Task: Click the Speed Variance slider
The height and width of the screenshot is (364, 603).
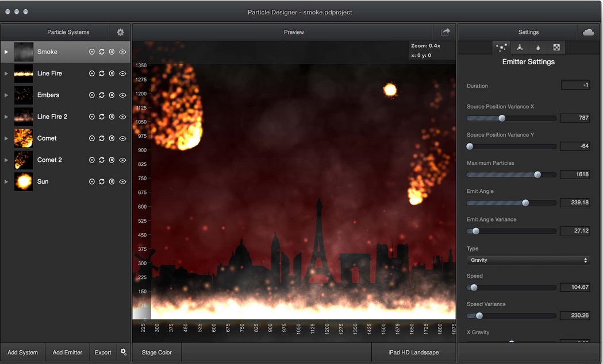Action: tap(511, 316)
